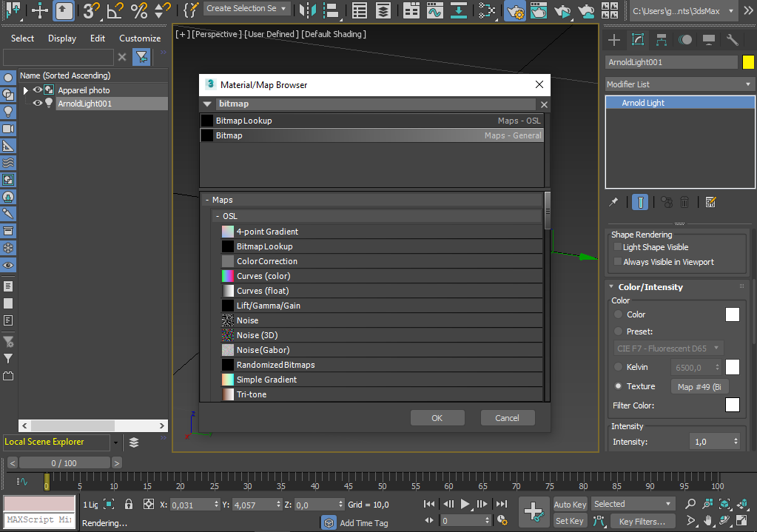This screenshot has width=757, height=532.
Task: Select the Texture radio button
Action: [618, 385]
